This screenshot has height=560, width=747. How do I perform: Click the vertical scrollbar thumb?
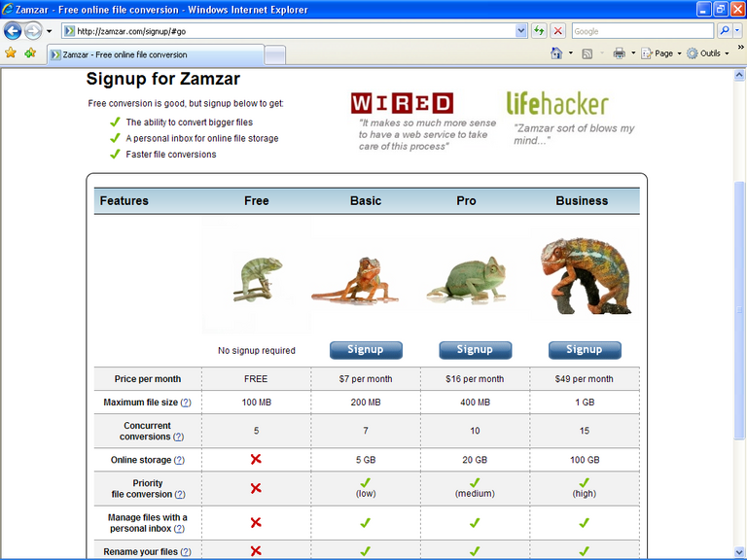click(739, 310)
